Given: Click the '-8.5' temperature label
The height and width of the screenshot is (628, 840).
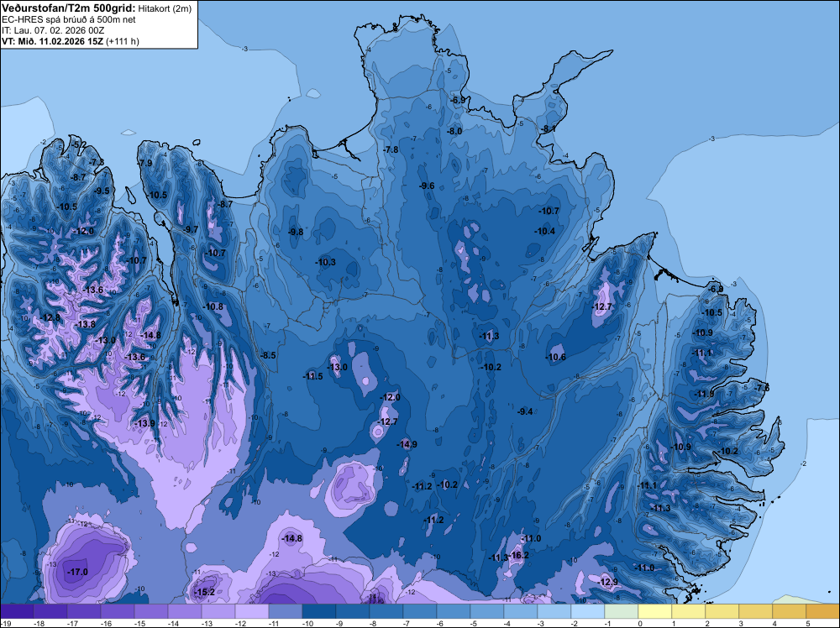Looking at the screenshot, I should 269,355.
